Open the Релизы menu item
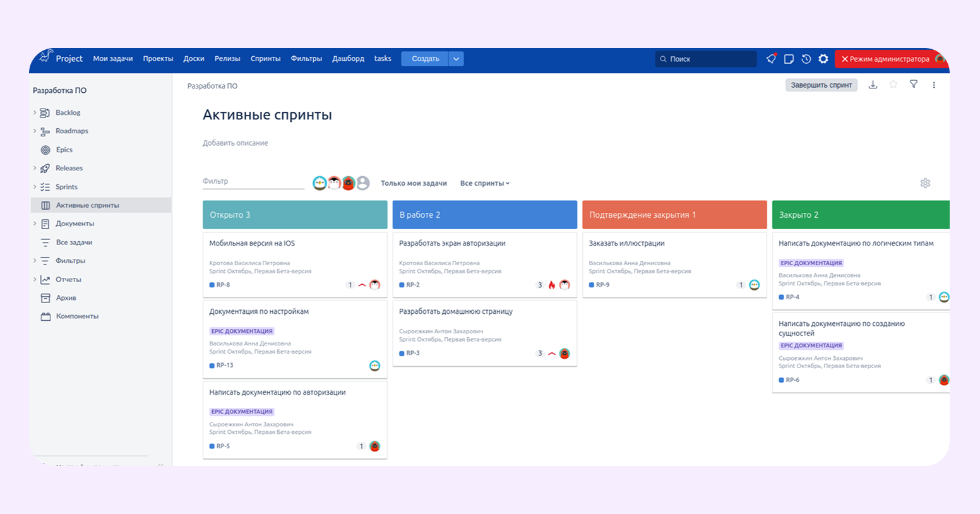The image size is (980, 514). point(227,59)
